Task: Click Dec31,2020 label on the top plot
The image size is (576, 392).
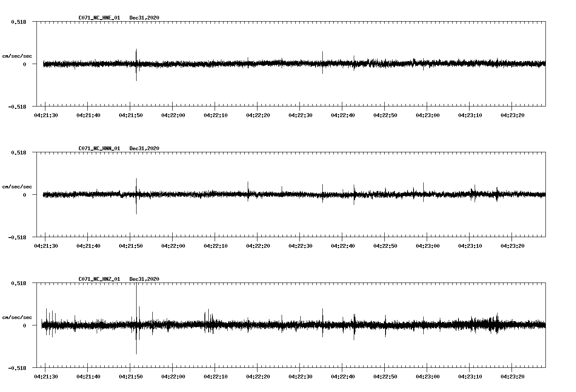Action: tap(144, 18)
